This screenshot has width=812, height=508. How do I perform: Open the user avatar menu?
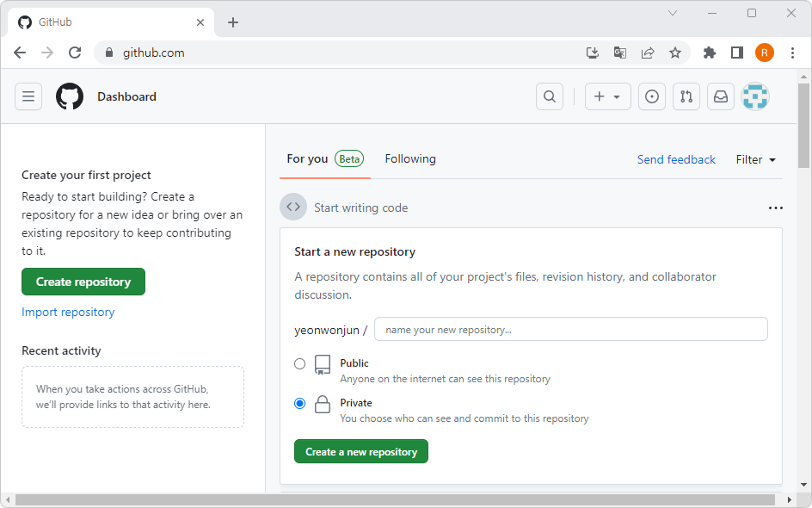[x=755, y=96]
